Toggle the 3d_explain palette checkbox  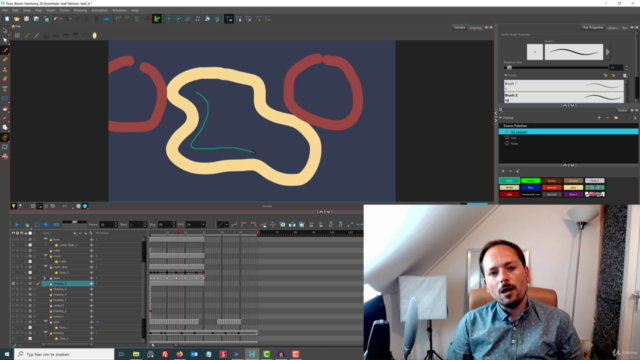[x=507, y=132]
